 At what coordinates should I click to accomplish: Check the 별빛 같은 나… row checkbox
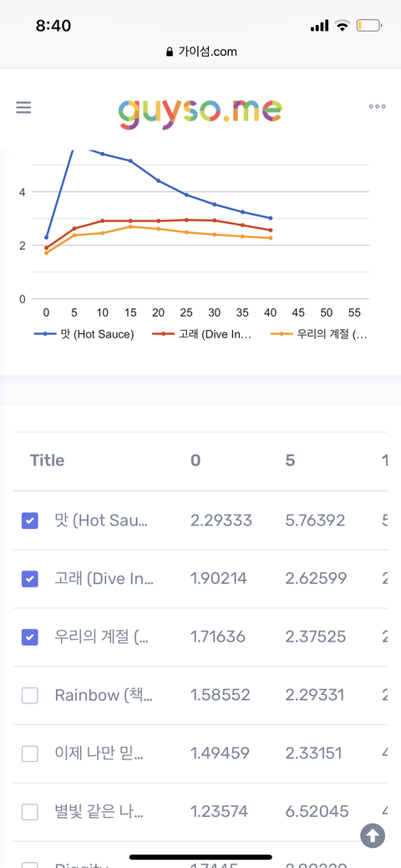point(30,812)
